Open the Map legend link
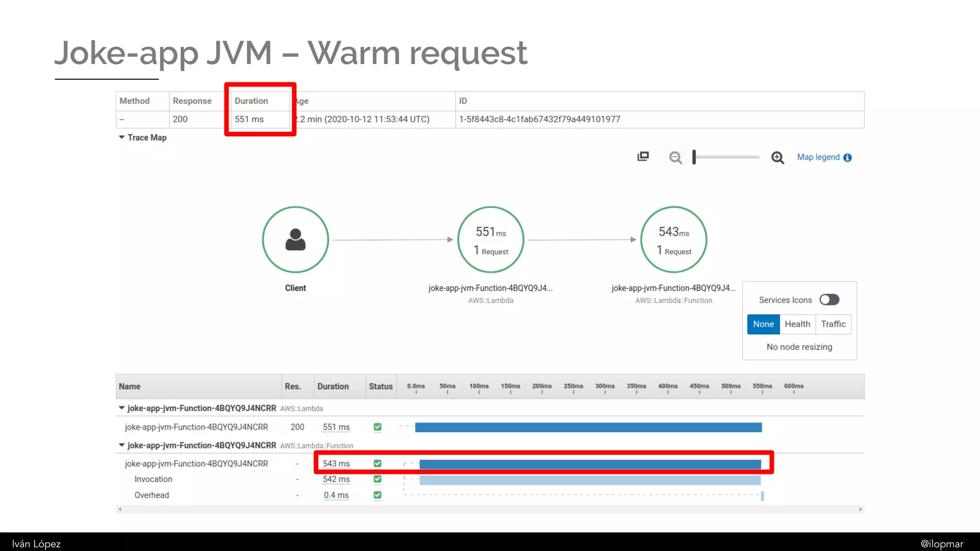The height and width of the screenshot is (551, 980). [818, 157]
